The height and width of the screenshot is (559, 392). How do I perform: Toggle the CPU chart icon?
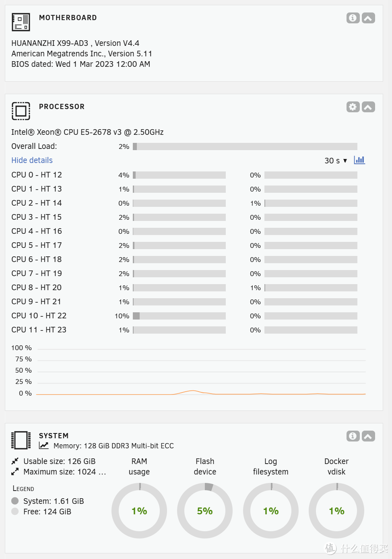pyautogui.click(x=359, y=160)
